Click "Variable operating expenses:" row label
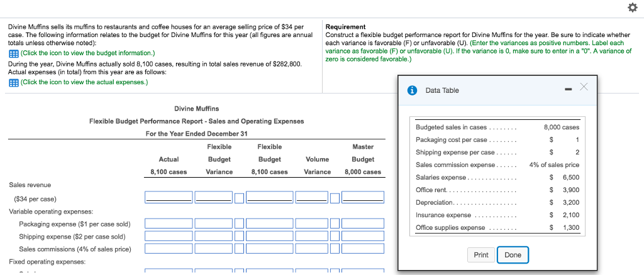 pyautogui.click(x=51, y=212)
